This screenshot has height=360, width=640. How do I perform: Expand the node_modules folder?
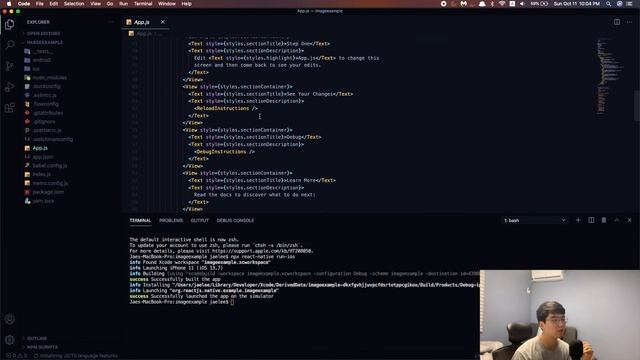tap(46, 78)
